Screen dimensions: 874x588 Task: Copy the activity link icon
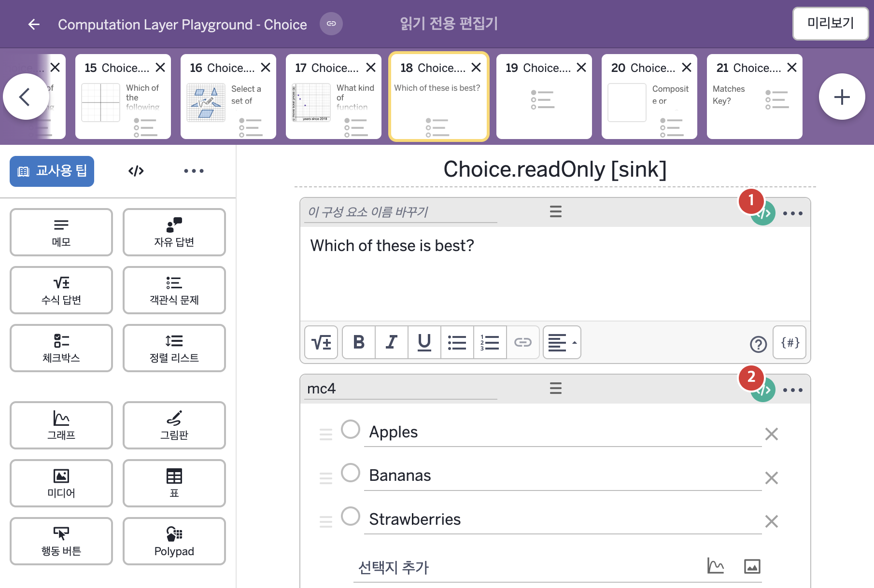pyautogui.click(x=331, y=24)
